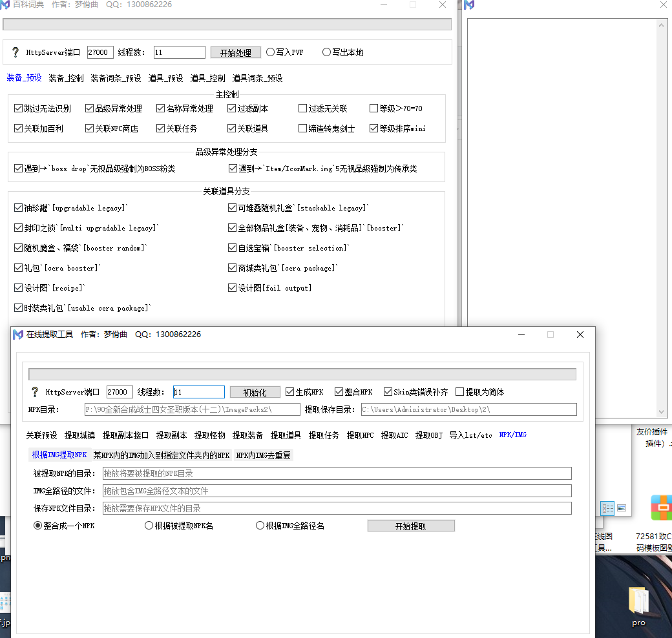672x638 pixels.
Task: Switch to 提取怪物 tab
Action: [209, 435]
